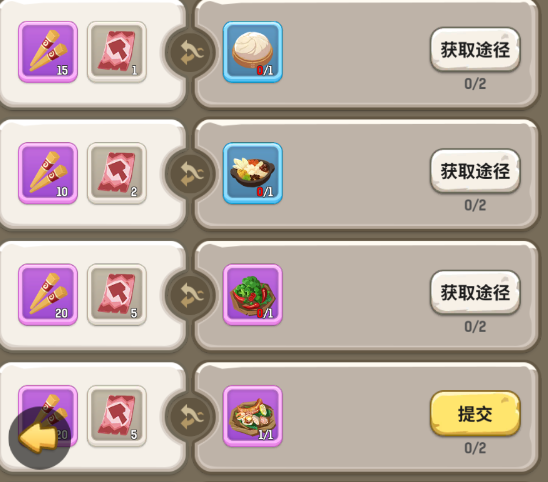Select the red ticket reward showing 1
The width and height of the screenshot is (548, 482).
pyautogui.click(x=117, y=52)
